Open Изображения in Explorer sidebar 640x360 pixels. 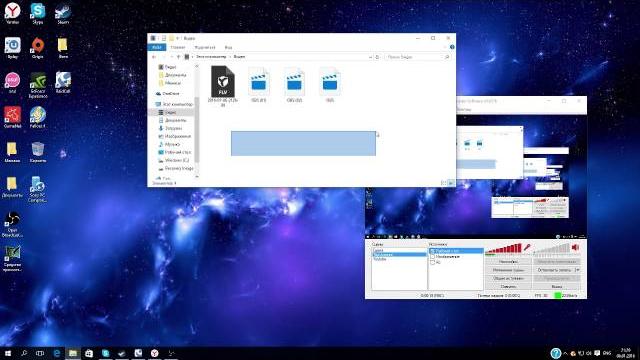(175, 136)
